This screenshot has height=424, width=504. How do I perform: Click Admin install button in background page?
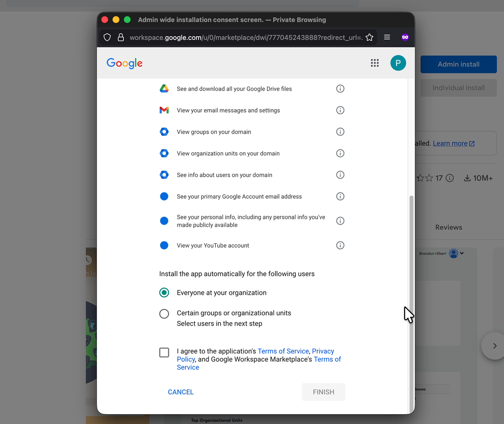click(x=458, y=64)
